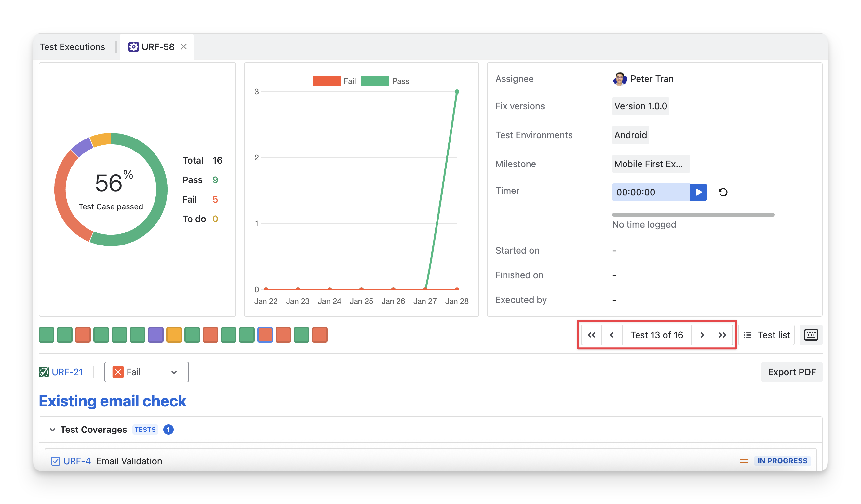Start the timer with play button
Screen dimensions: 861x504
click(698, 192)
